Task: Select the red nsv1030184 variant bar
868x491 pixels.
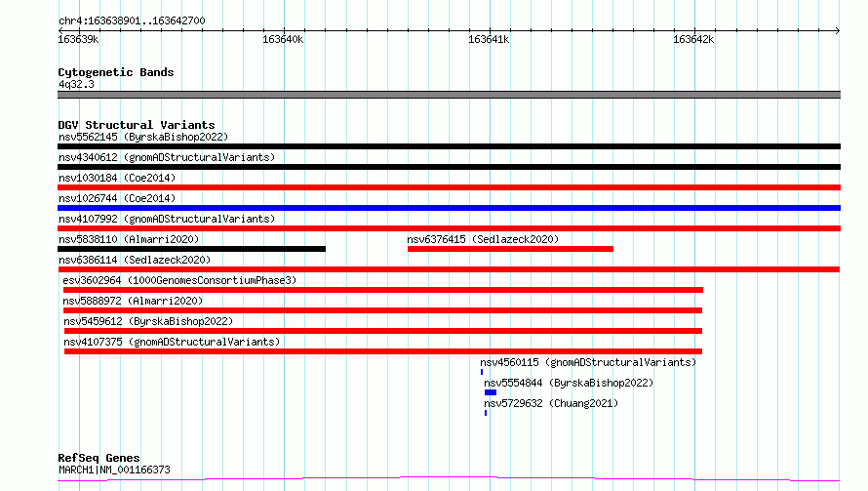Action: click(x=449, y=187)
